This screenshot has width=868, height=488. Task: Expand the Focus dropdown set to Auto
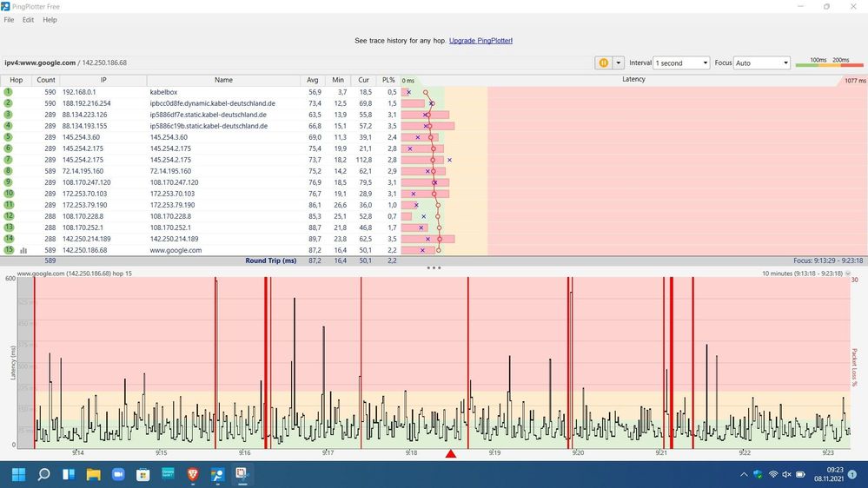761,63
